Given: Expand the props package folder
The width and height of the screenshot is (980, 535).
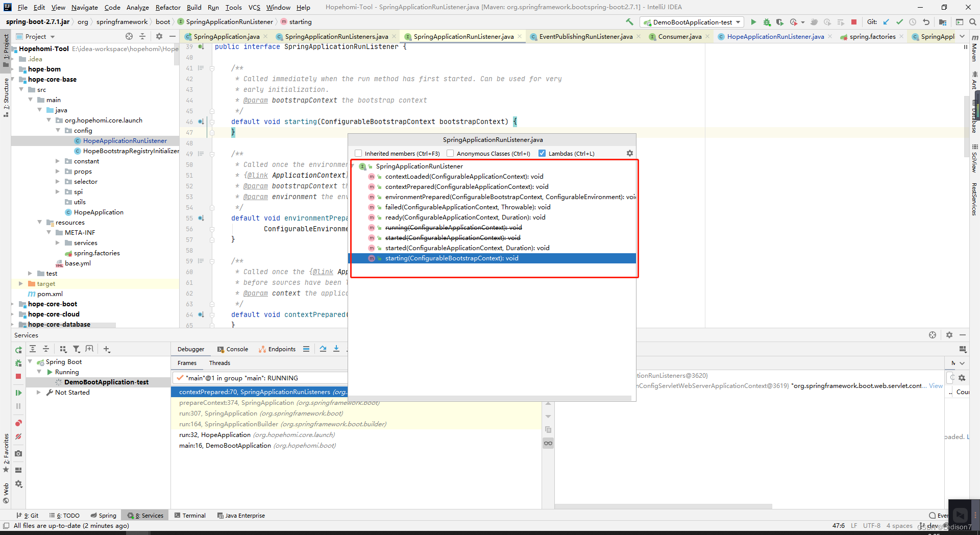Looking at the screenshot, I should tap(58, 172).
